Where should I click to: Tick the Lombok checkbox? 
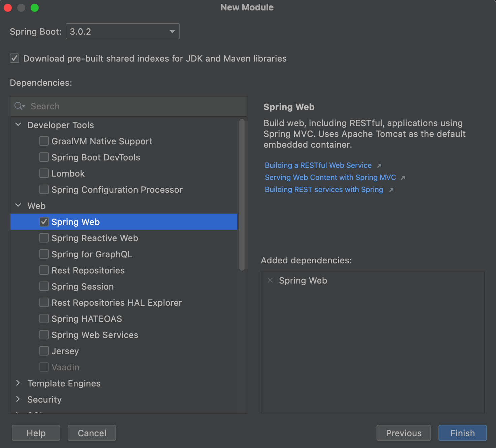[44, 173]
